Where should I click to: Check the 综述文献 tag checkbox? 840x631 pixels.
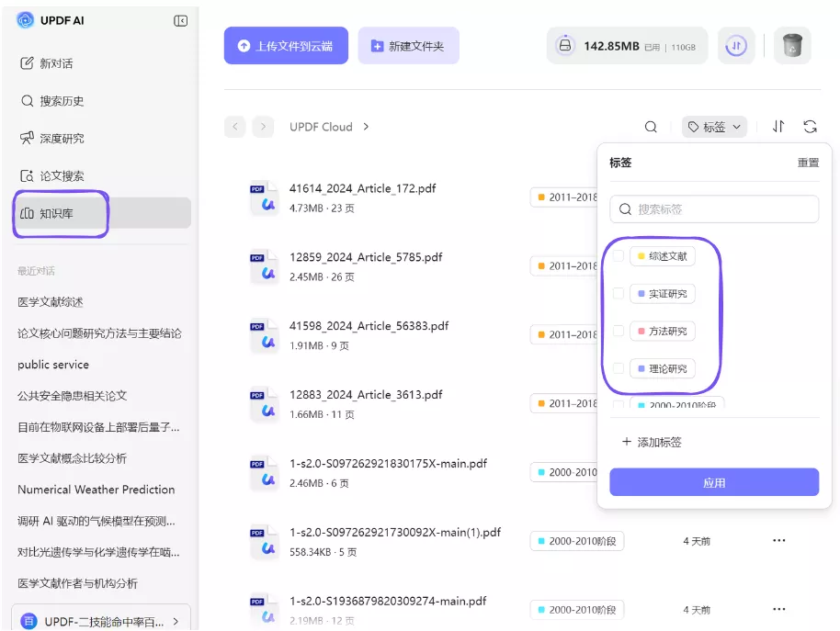[x=620, y=256]
